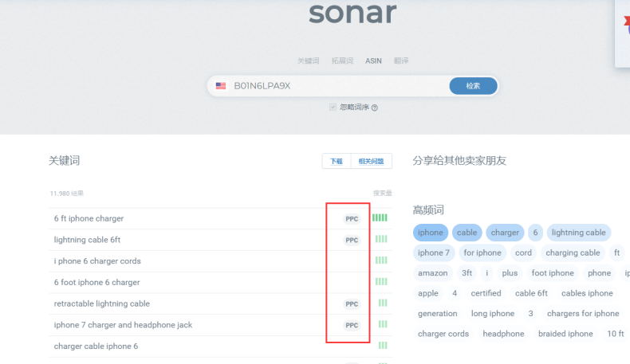
Task: Click the help icon beside 忽略词序
Action: (374, 108)
